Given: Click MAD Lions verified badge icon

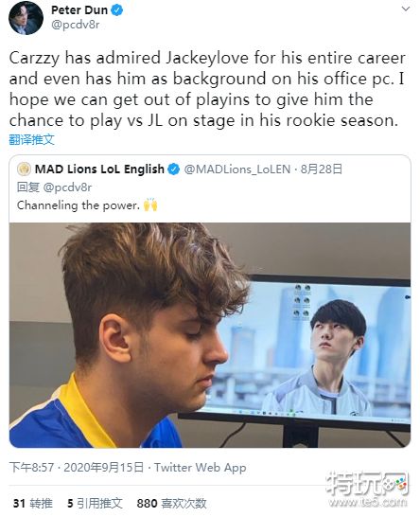Looking at the screenshot, I should pyautogui.click(x=174, y=169).
